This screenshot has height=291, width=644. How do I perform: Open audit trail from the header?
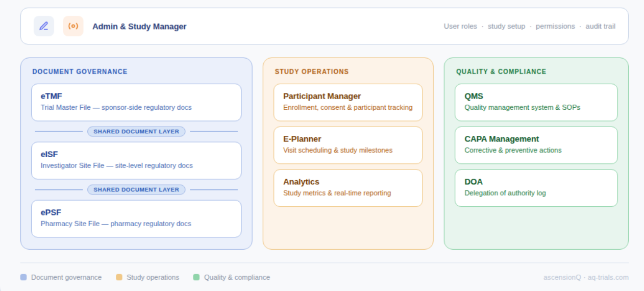600,27
